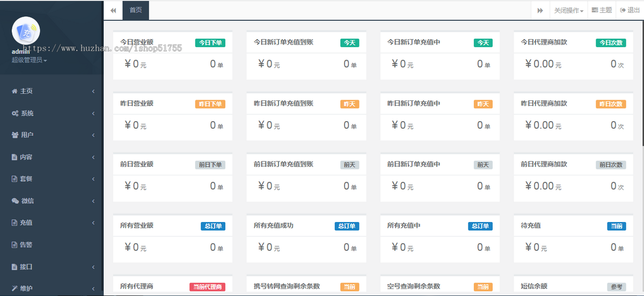Viewport: 644px width, 296px height.
Task: Click the 昨日下单 orange badge
Action: click(x=210, y=104)
